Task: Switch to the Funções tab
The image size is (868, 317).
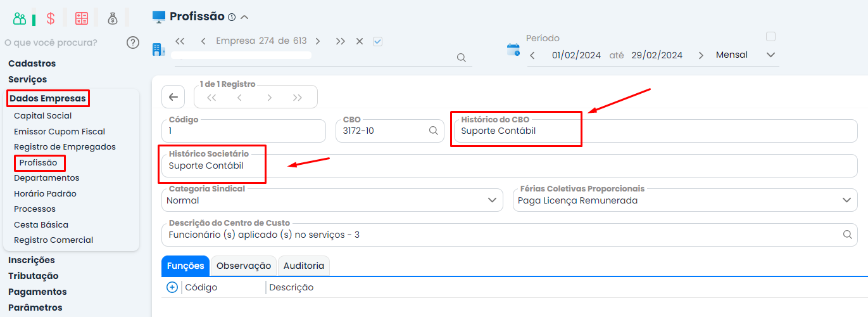Action: pos(186,266)
